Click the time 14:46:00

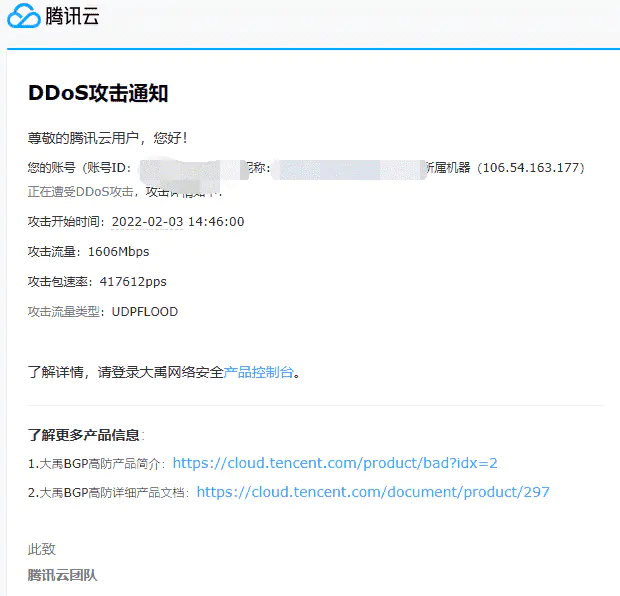[216, 221]
